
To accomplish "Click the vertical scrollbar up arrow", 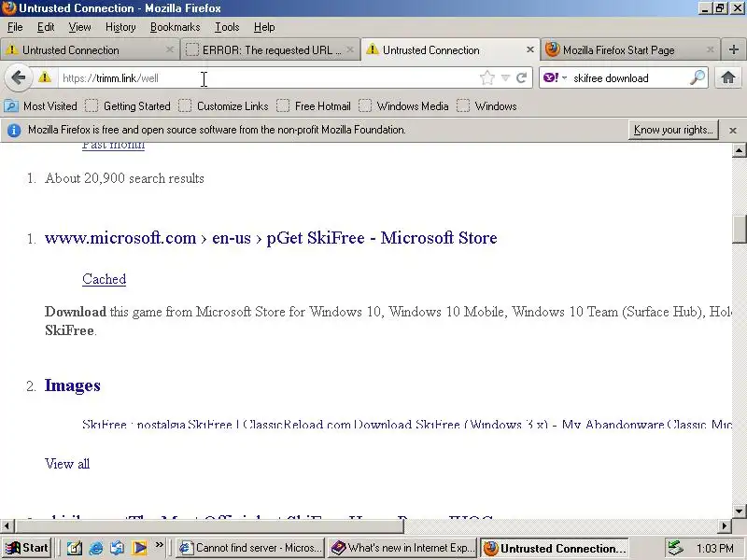I will click(x=739, y=150).
